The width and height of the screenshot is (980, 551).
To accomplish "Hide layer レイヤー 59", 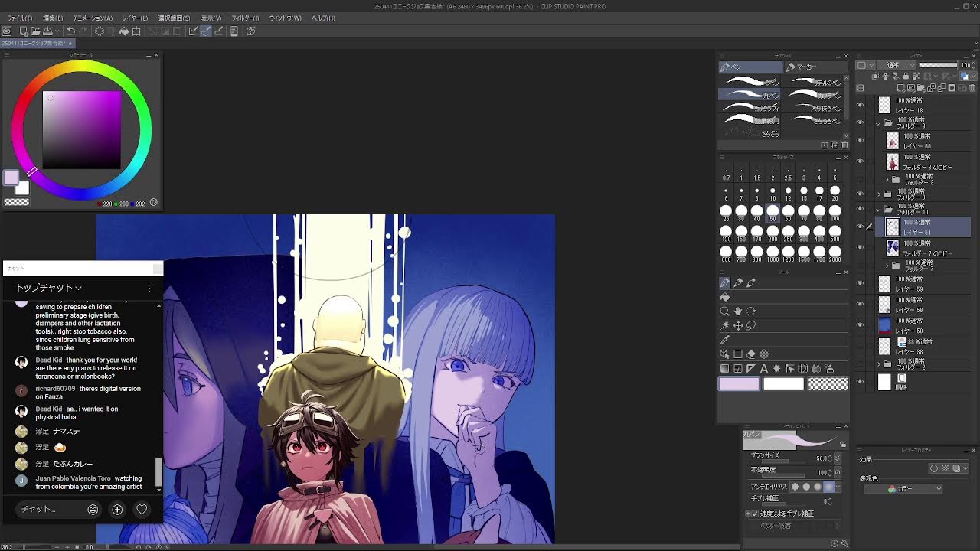I will (x=860, y=284).
